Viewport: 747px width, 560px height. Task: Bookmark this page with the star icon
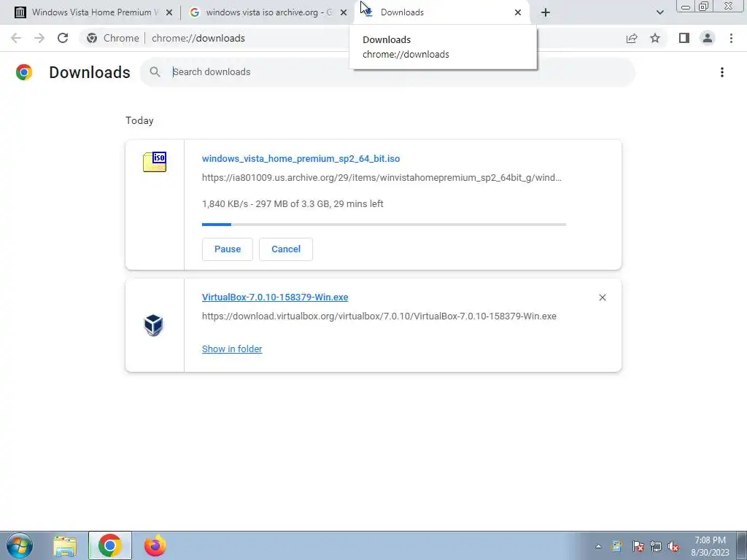click(655, 38)
